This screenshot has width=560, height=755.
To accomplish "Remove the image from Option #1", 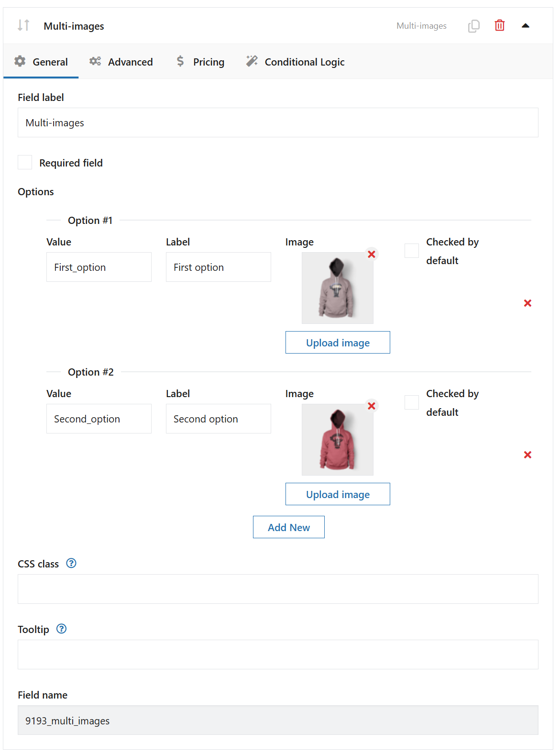I will click(372, 254).
